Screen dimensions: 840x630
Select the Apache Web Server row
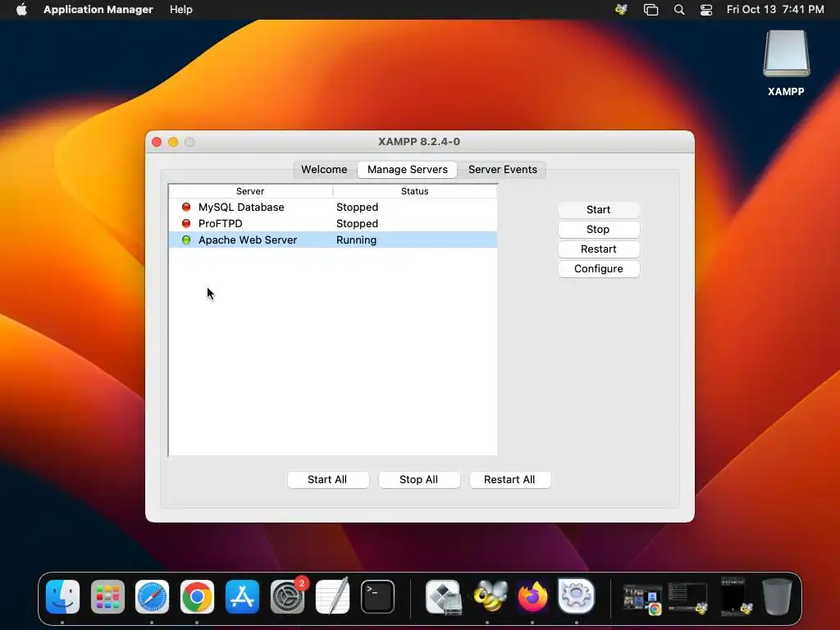click(333, 240)
